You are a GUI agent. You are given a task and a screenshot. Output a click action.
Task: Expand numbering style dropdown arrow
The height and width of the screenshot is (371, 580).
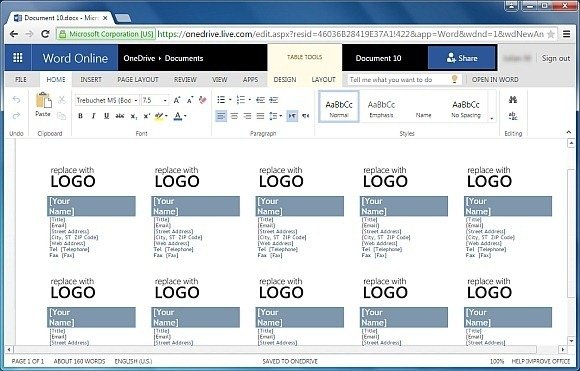pos(250,100)
